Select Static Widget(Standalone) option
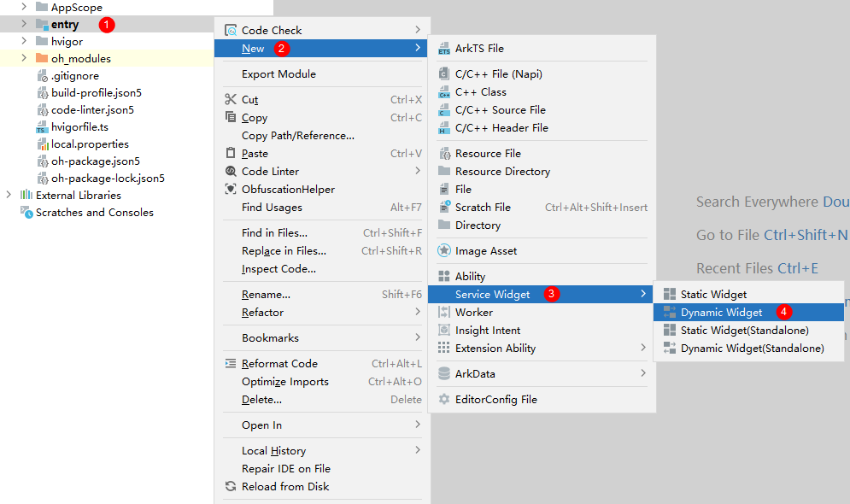Viewport: 850px width, 504px height. pyautogui.click(x=744, y=331)
